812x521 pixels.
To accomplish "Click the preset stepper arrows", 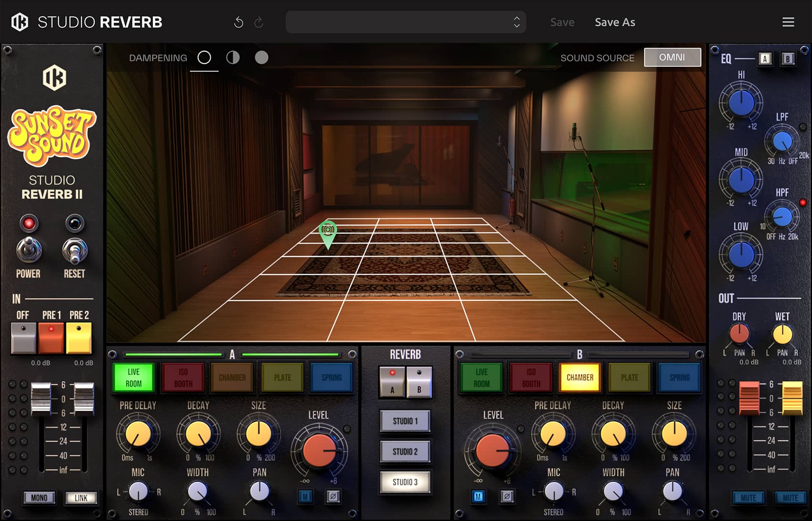I will click(x=516, y=22).
